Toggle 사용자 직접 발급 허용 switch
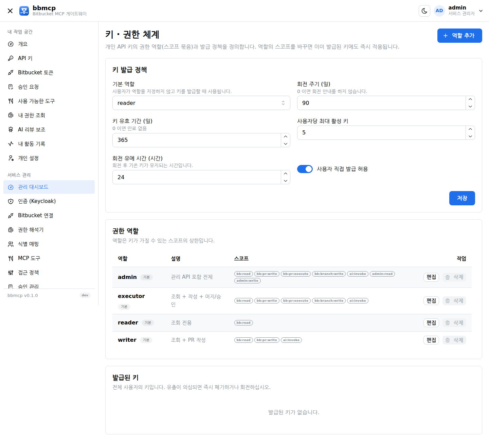 tap(305, 169)
